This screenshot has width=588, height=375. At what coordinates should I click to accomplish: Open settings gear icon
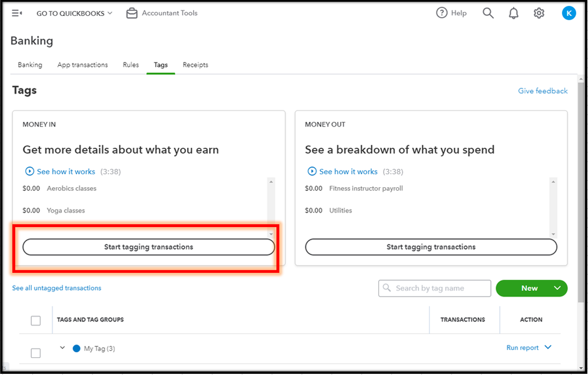pos(539,13)
